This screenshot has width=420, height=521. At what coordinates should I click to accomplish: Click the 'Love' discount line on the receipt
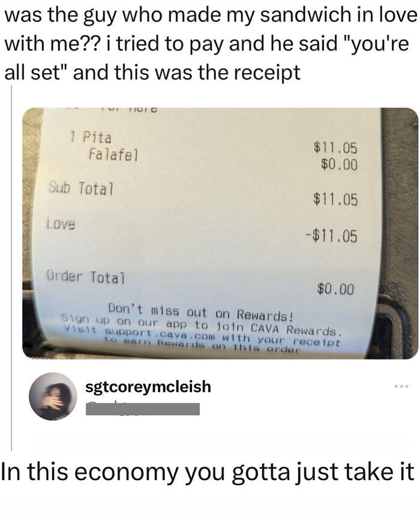[61, 223]
